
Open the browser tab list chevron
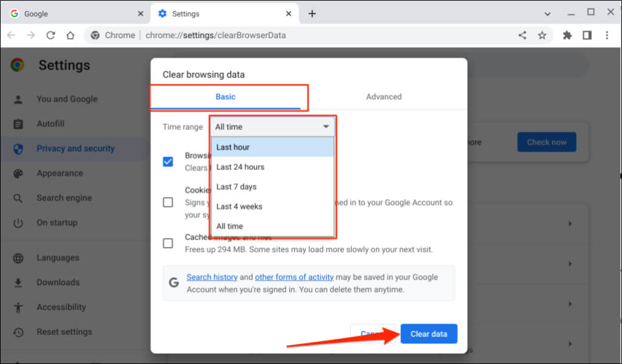[x=548, y=13]
